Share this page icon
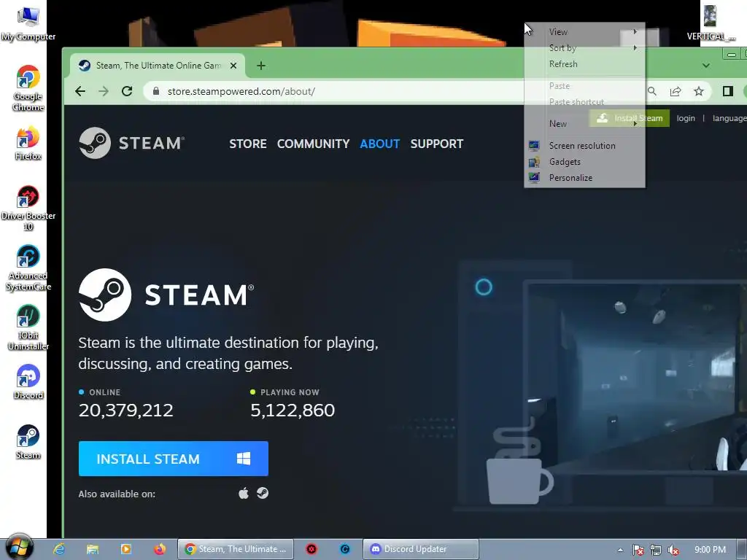Screen dimensions: 747x560 pos(676,91)
